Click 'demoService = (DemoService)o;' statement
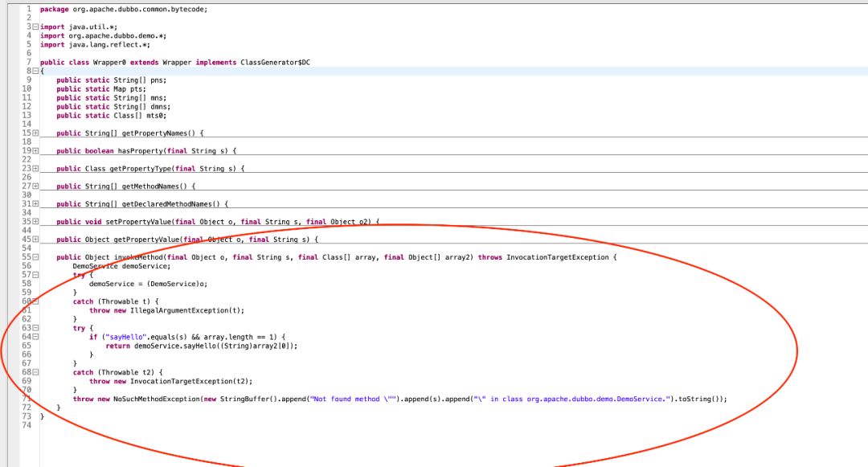This screenshot has height=467, width=868. point(149,284)
